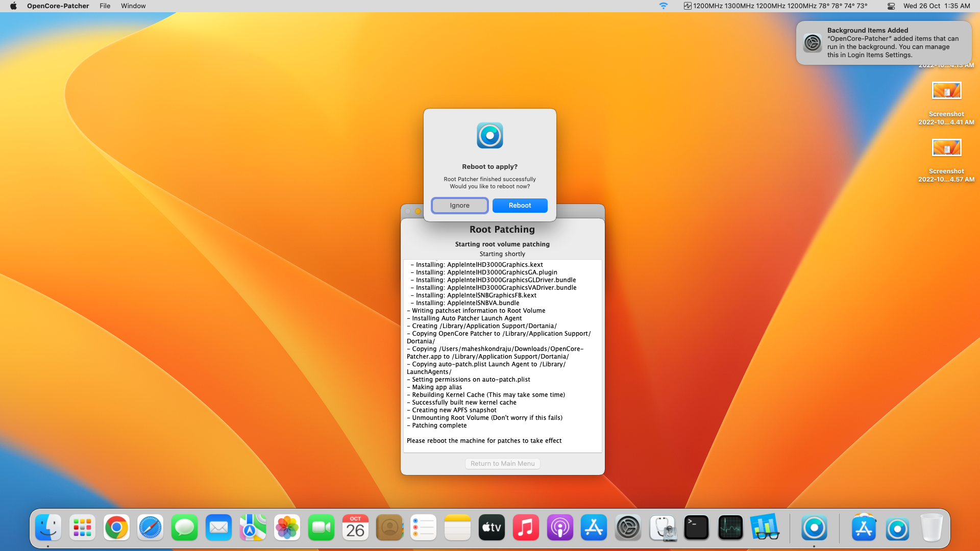Click the Ignore button in dialog
Image resolution: width=980 pixels, height=551 pixels.
(459, 205)
